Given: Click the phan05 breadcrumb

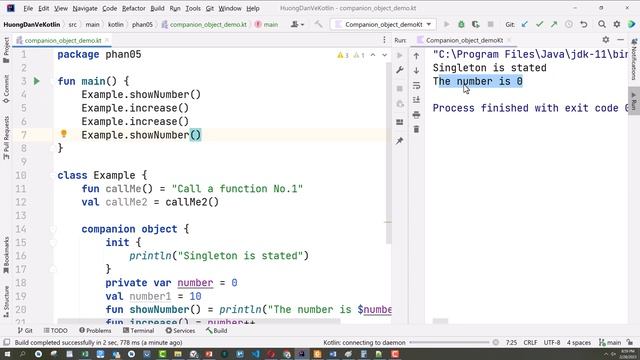Looking at the screenshot, I should coord(142,24).
